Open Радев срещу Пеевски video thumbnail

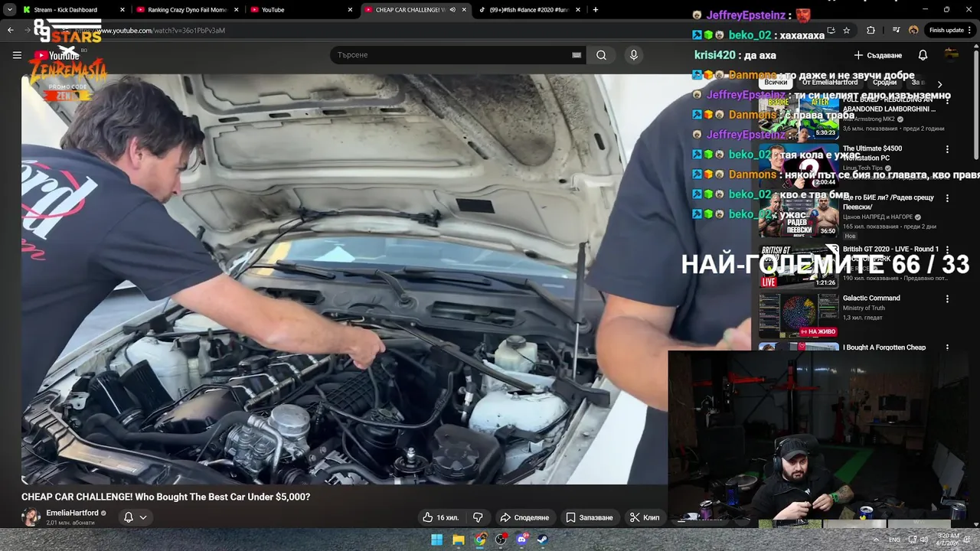pyautogui.click(x=799, y=214)
